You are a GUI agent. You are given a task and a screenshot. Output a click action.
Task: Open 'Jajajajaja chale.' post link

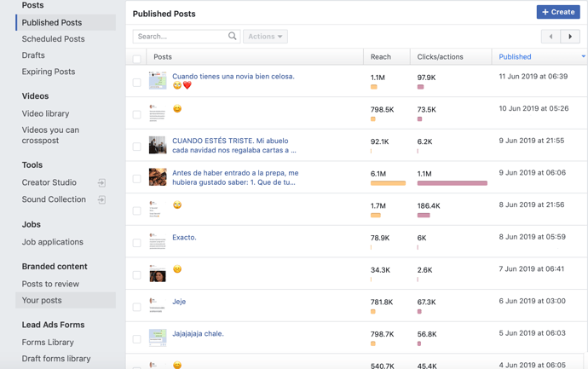pos(198,334)
